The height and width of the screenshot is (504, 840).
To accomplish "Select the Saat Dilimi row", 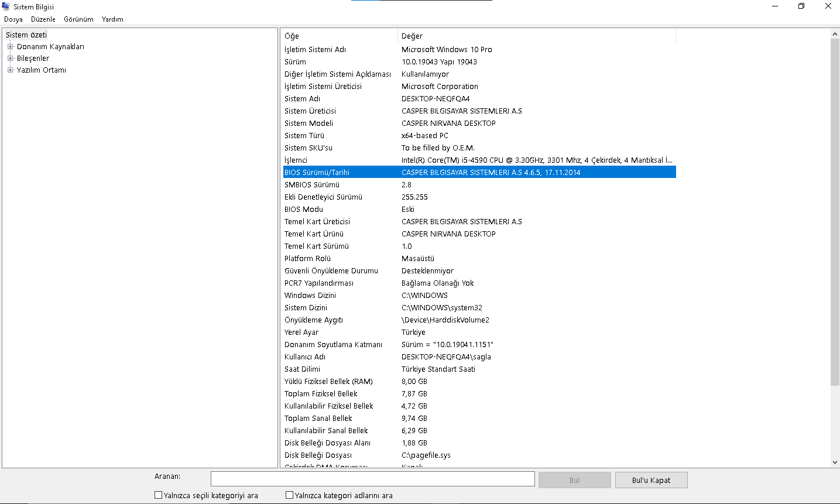I will coord(479,369).
